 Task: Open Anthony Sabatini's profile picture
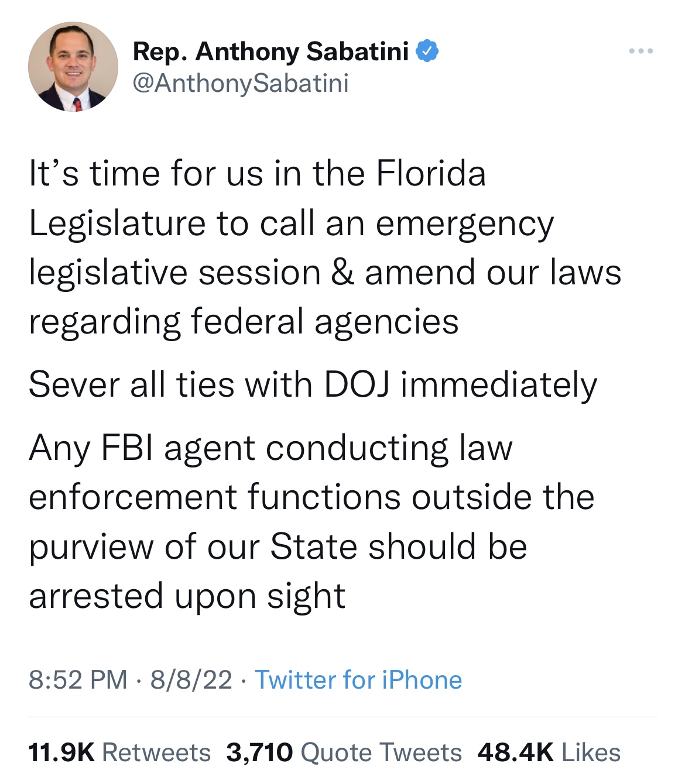tap(73, 67)
